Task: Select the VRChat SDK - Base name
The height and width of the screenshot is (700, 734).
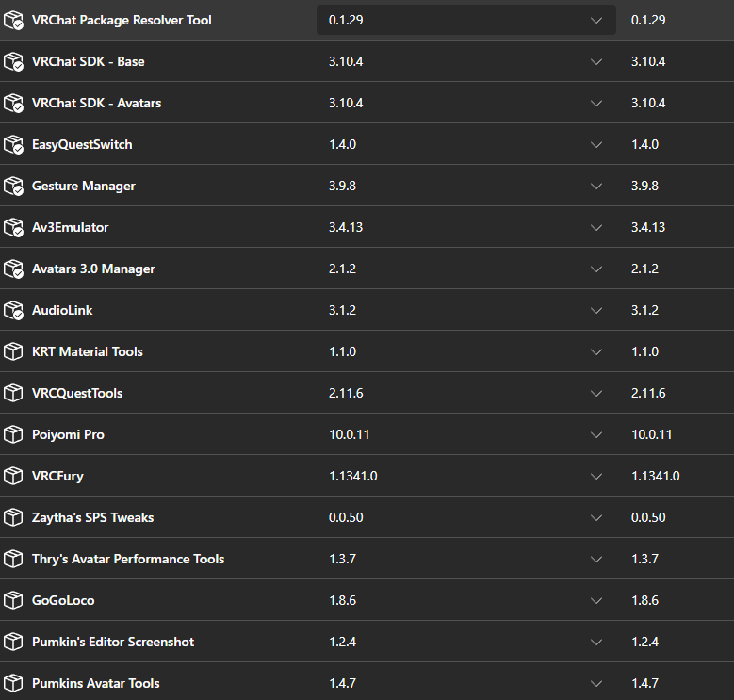Action: pos(88,61)
